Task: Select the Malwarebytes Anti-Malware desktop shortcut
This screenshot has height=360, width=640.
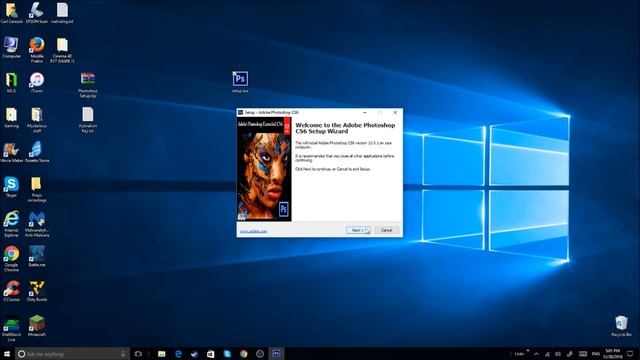Action: (37, 224)
